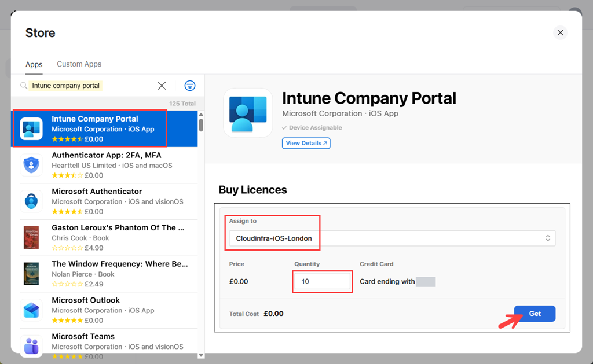The height and width of the screenshot is (364, 593).
Task: Click the Microsoft Outlook app icon
Action: (31, 310)
